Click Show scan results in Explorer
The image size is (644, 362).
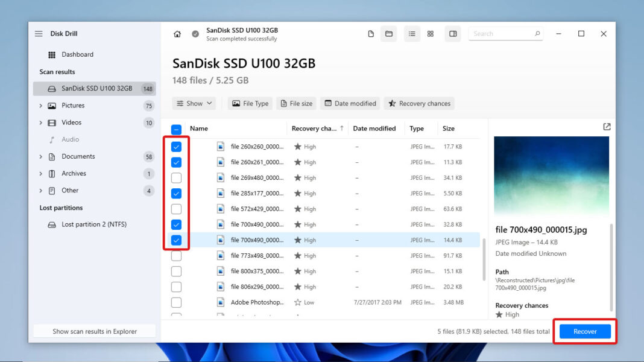pyautogui.click(x=94, y=331)
